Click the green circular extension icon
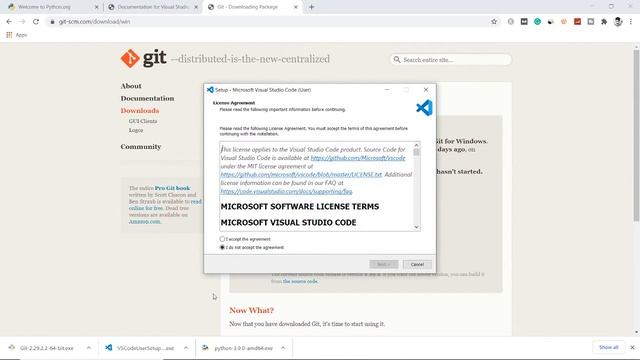The height and width of the screenshot is (360, 640). pos(537,22)
